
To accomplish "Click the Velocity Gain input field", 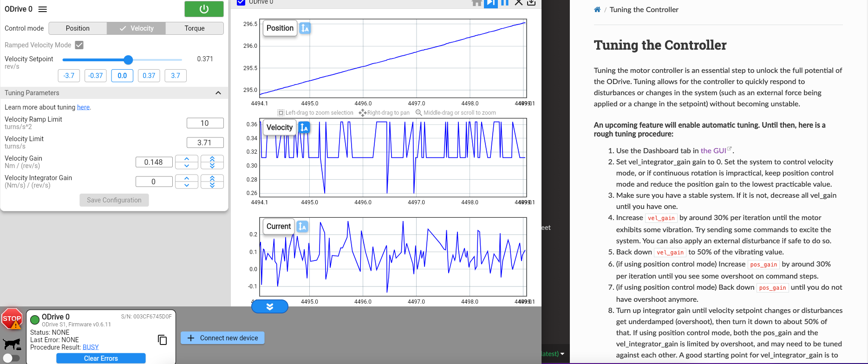I will pos(154,162).
